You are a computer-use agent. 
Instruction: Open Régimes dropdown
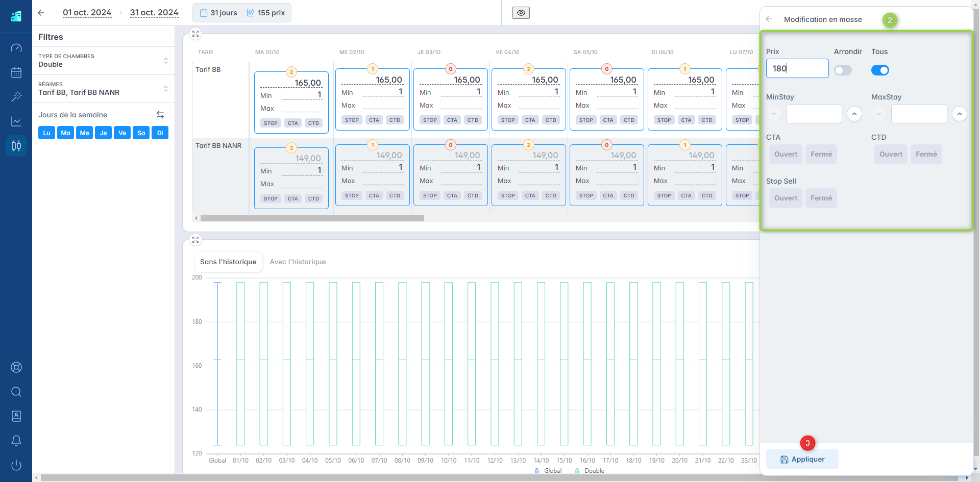pos(103,89)
